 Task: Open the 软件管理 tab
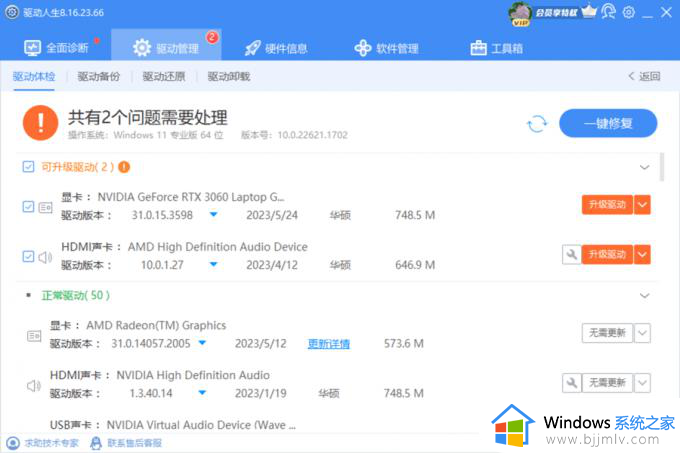(x=386, y=48)
